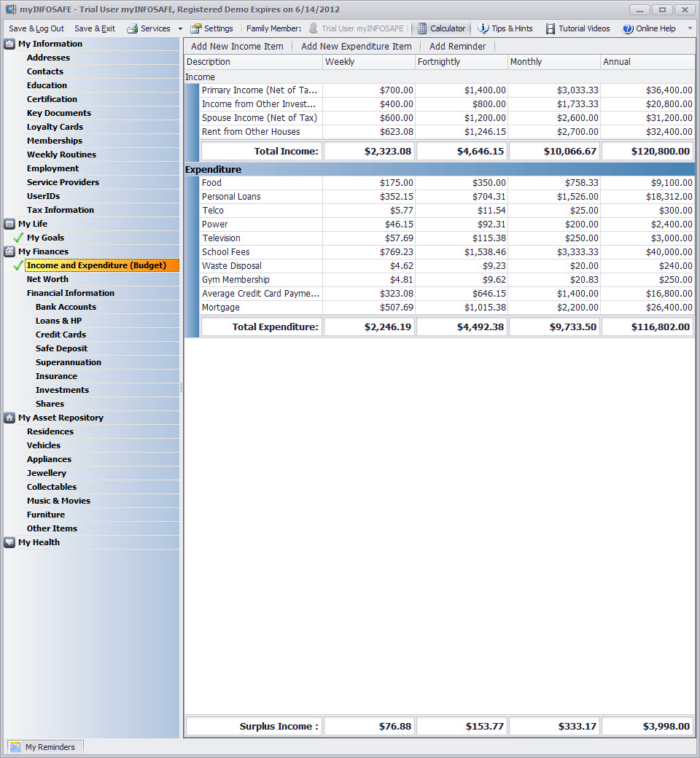The image size is (700, 758).
Task: Open Online Help question mark icon
Action: click(628, 28)
